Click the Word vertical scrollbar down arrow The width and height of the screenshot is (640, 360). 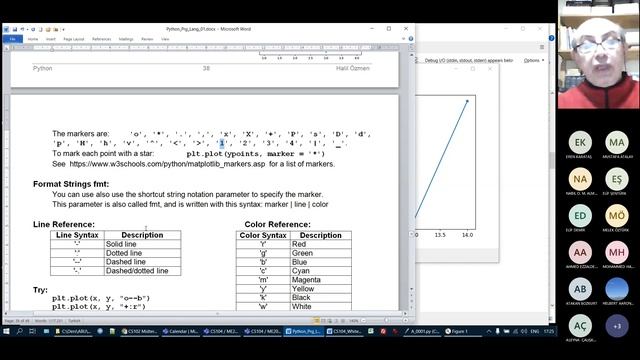pos(411,289)
